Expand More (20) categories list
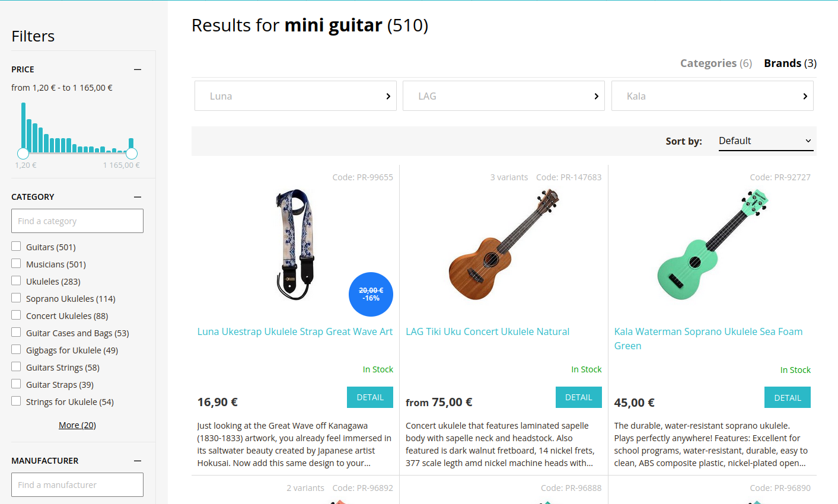 click(x=77, y=425)
